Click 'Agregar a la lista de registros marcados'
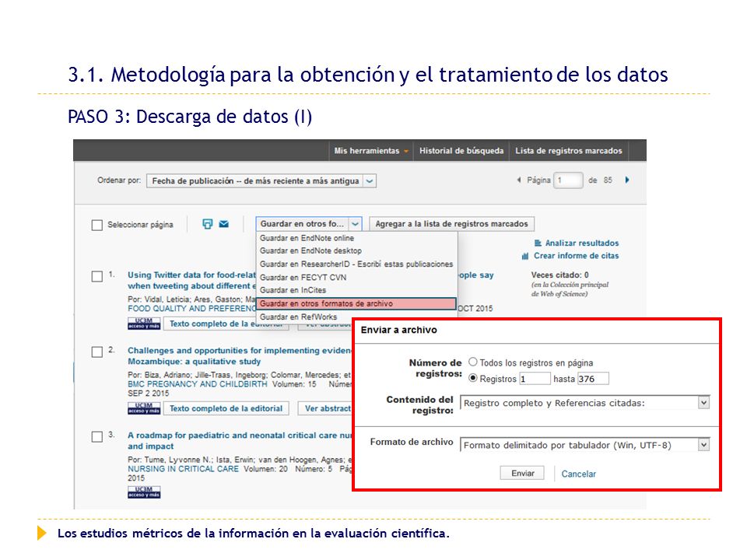This screenshot has height=560, width=747. click(451, 224)
